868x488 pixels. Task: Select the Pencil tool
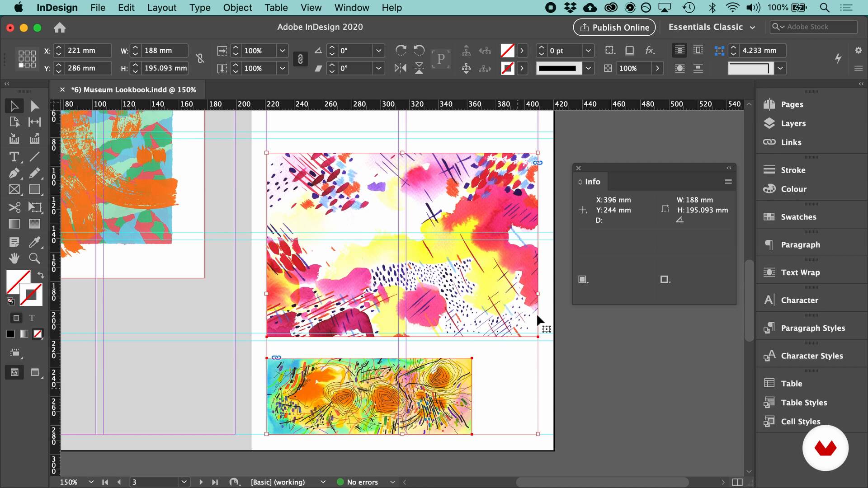[34, 173]
